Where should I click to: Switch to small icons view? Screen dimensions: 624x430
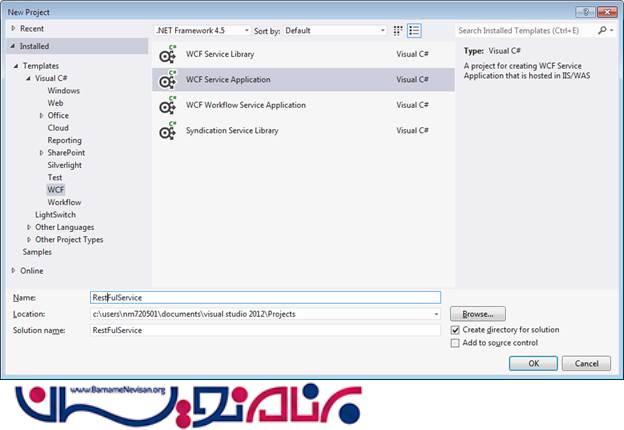tap(398, 31)
